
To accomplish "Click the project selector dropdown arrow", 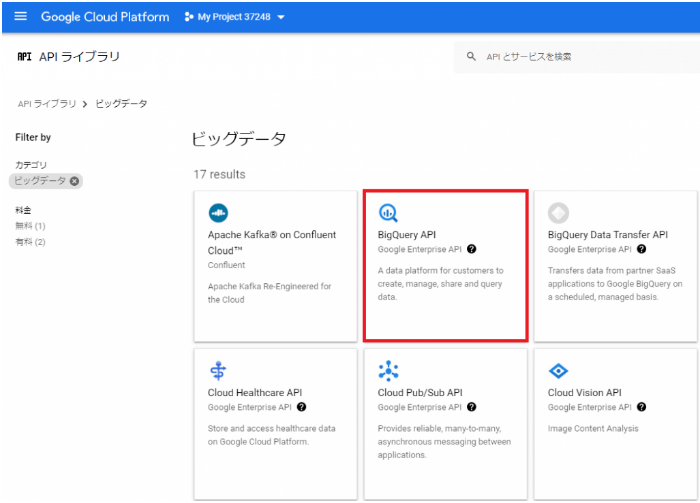I will pyautogui.click(x=281, y=17).
